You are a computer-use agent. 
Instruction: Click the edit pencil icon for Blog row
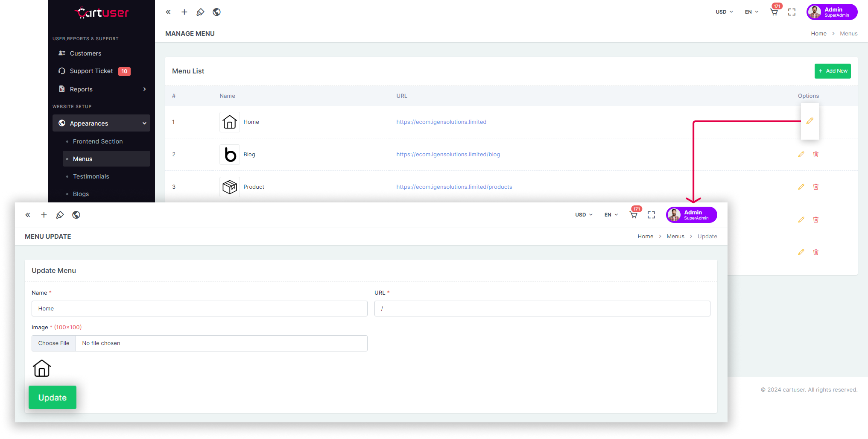point(801,154)
